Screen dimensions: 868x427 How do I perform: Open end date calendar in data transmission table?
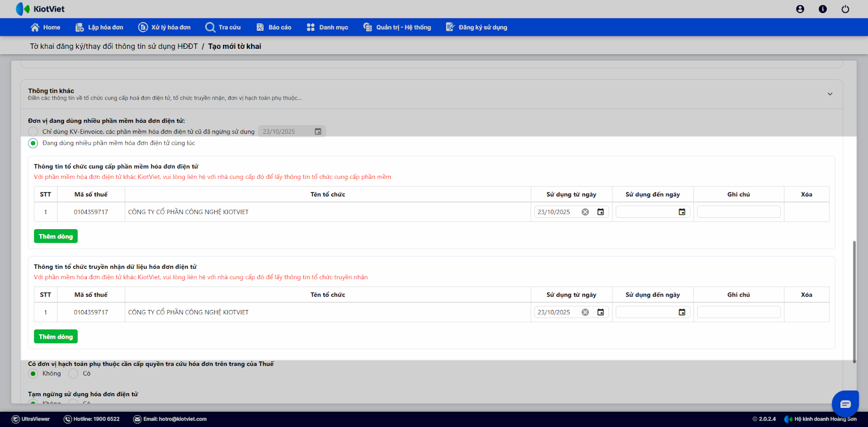682,312
